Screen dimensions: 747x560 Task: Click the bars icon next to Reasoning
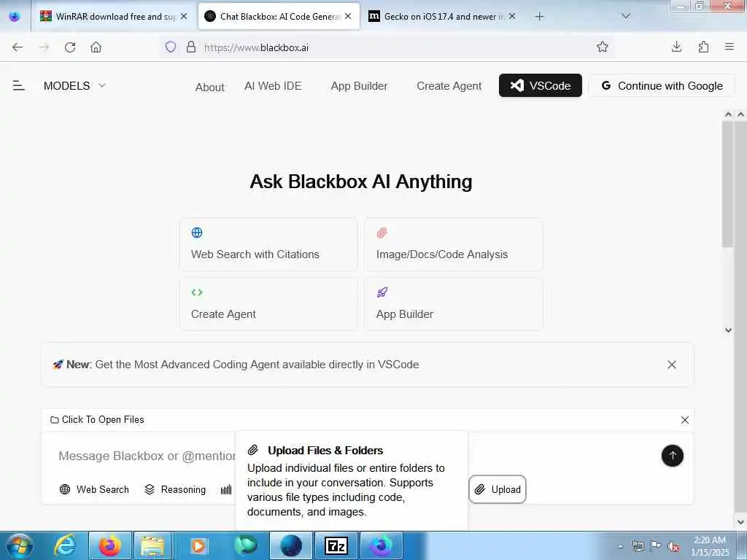(x=226, y=489)
